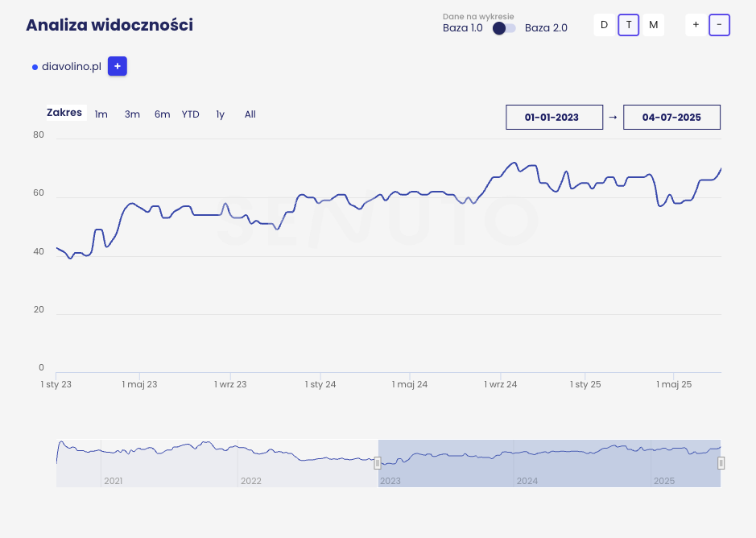Select YTD range

click(x=190, y=114)
